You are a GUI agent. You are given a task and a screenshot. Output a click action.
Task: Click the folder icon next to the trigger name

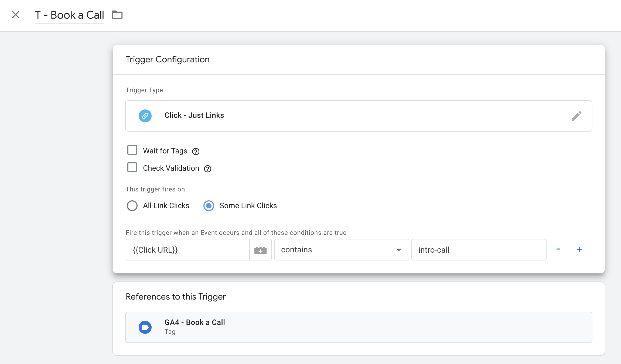tap(117, 15)
